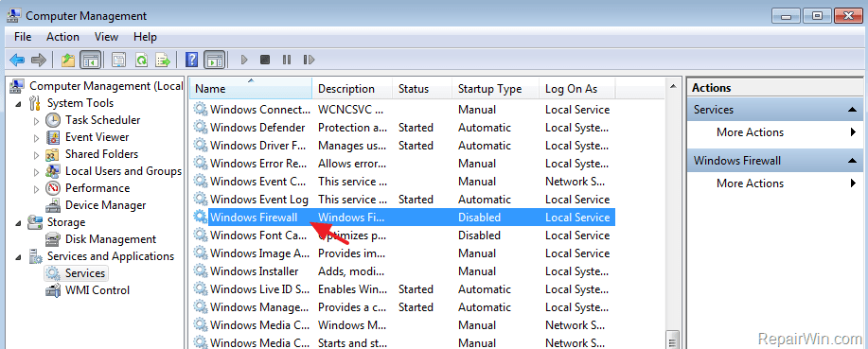This screenshot has width=868, height=349.
Task: Select Event Viewer in the tree
Action: pyautogui.click(x=97, y=137)
